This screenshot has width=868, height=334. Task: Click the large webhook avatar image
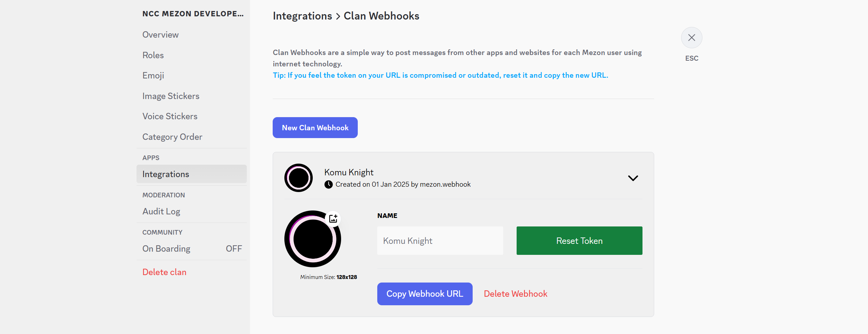(x=312, y=239)
